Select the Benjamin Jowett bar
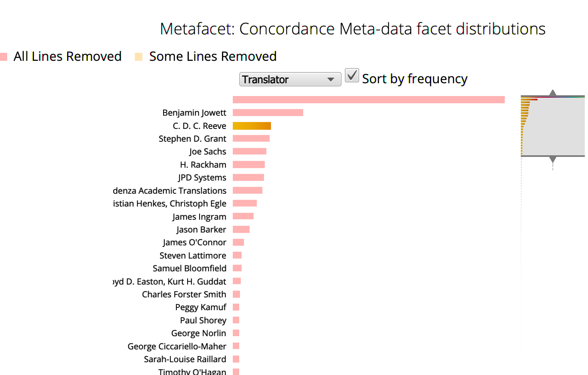This screenshot has width=588, height=375. (x=268, y=112)
